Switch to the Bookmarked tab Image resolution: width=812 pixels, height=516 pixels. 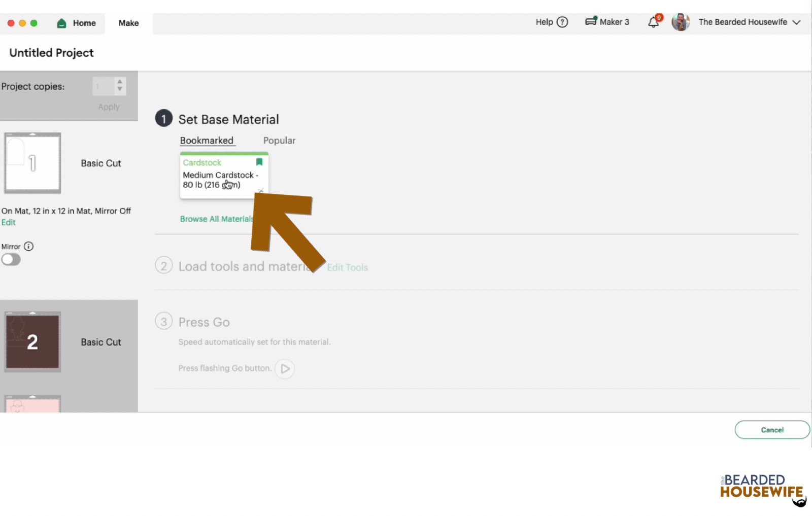point(207,140)
